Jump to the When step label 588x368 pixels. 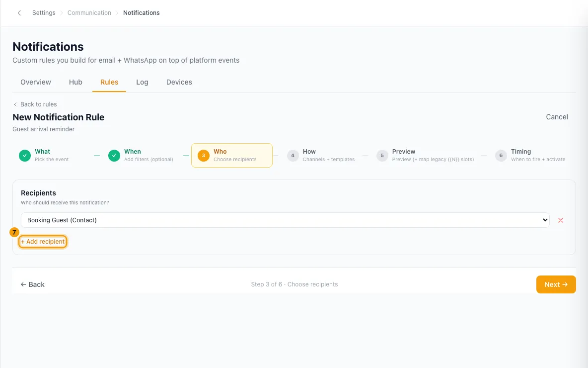[x=133, y=151]
